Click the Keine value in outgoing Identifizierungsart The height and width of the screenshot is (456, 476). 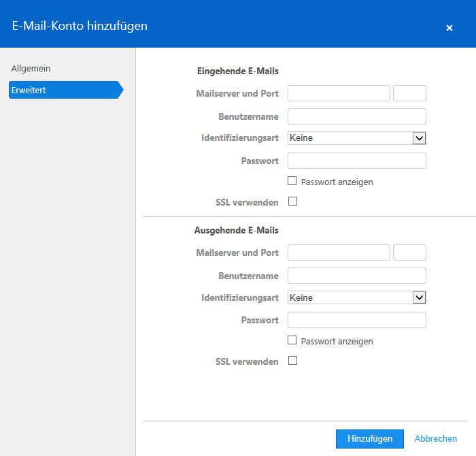(x=301, y=297)
